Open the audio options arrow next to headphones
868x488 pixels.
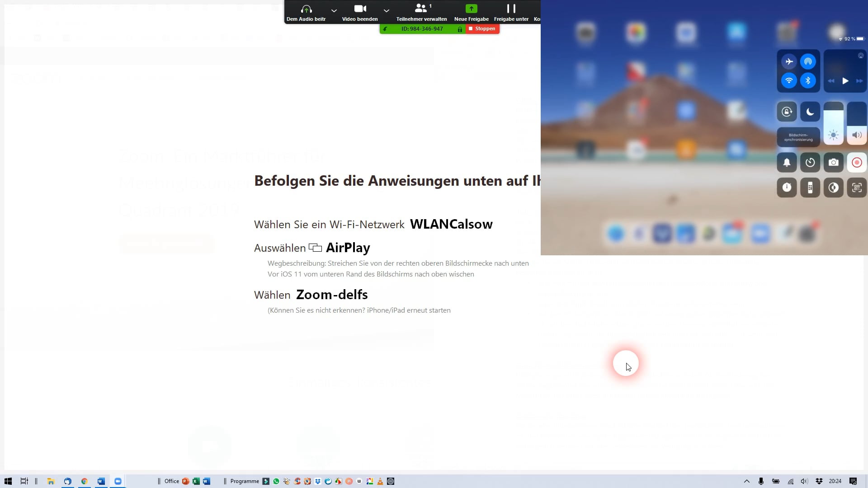[334, 10]
